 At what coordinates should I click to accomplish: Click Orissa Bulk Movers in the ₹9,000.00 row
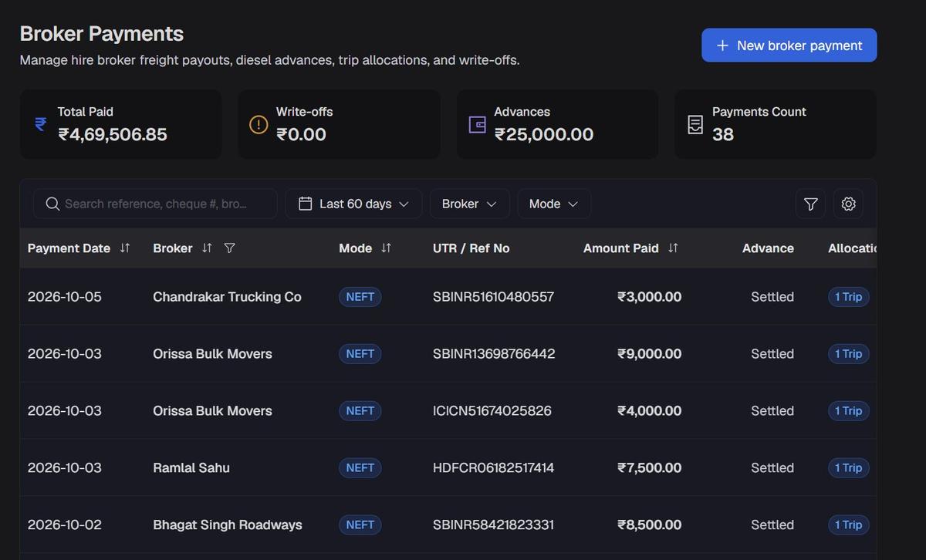pos(212,354)
